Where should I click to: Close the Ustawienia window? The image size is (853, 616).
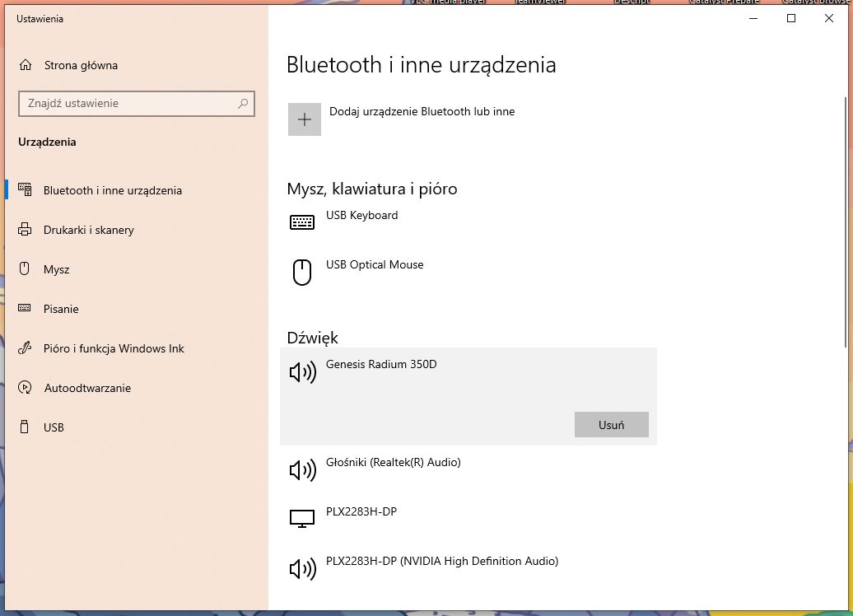[x=829, y=18]
